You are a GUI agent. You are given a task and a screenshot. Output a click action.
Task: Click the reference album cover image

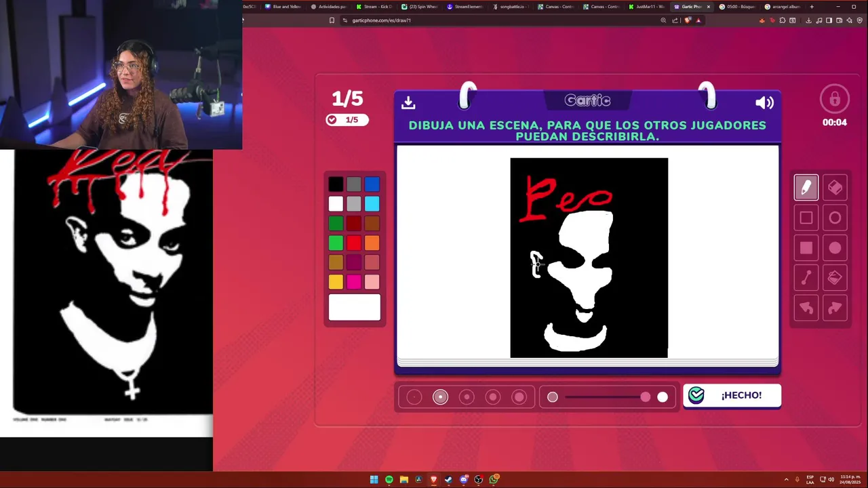(x=113, y=283)
